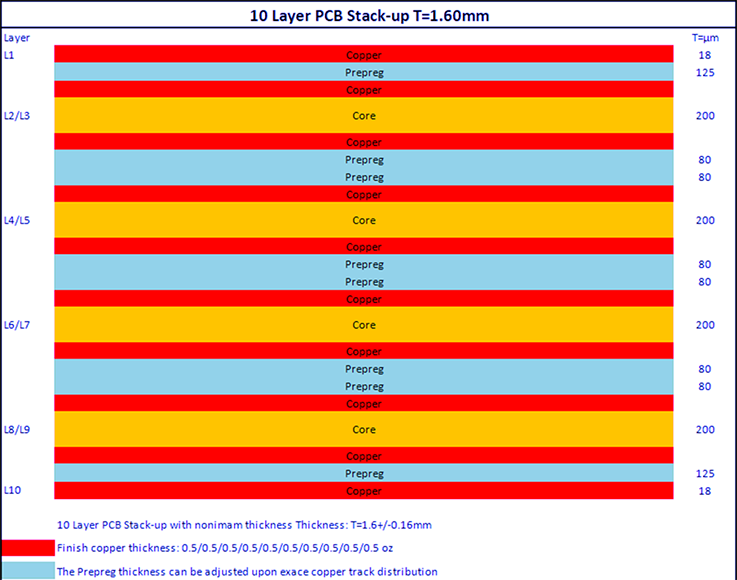Click the L6/L7 layer label
Image resolution: width=737 pixels, height=580 pixels.
[17, 325]
